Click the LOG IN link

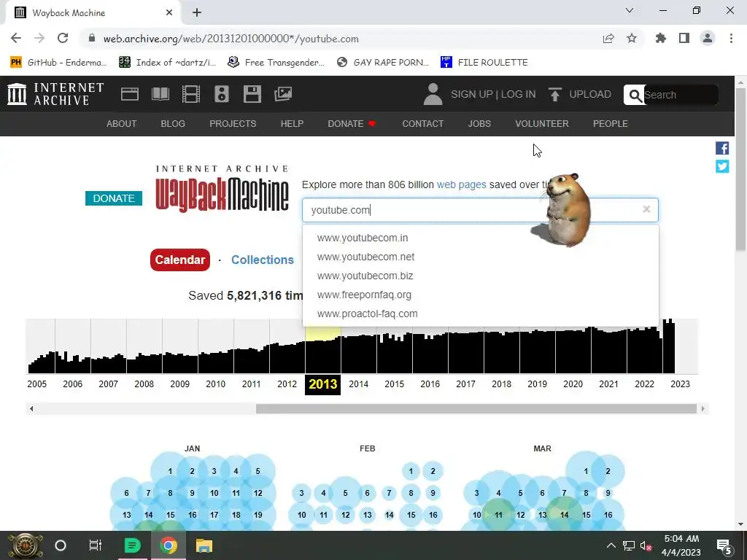pyautogui.click(x=519, y=94)
